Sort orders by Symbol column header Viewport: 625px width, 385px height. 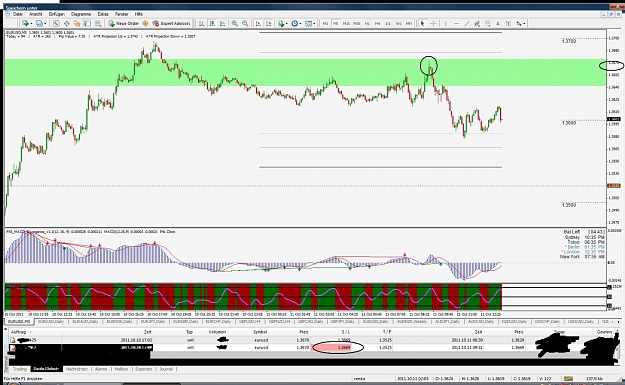(260, 332)
